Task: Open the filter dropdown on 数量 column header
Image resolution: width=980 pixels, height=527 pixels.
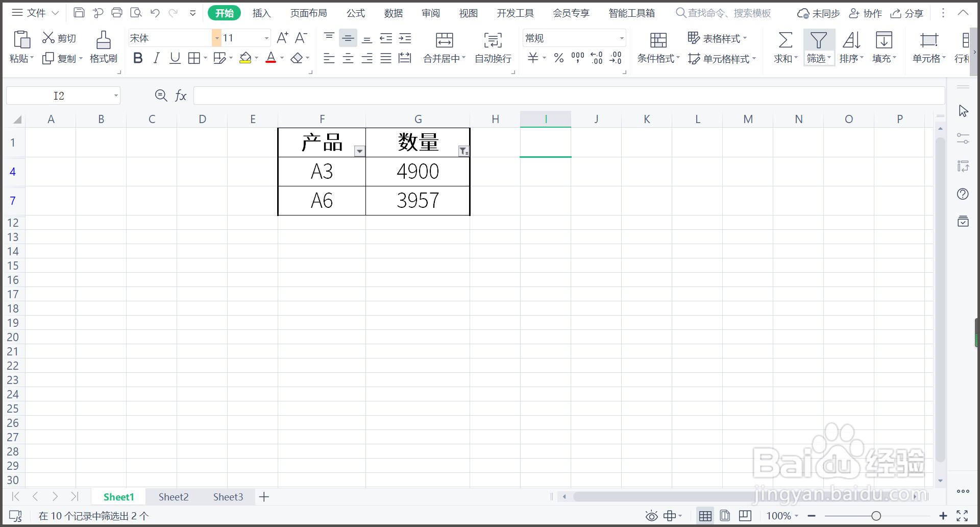Action: pos(463,151)
